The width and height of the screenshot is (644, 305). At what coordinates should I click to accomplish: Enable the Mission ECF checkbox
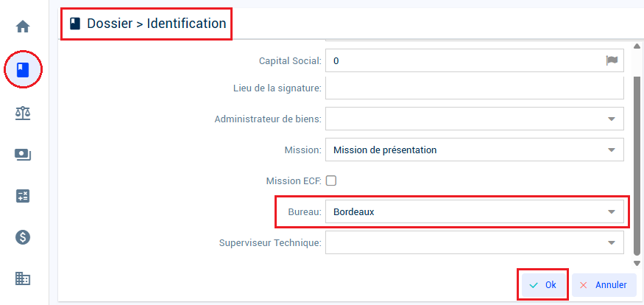tap(331, 180)
